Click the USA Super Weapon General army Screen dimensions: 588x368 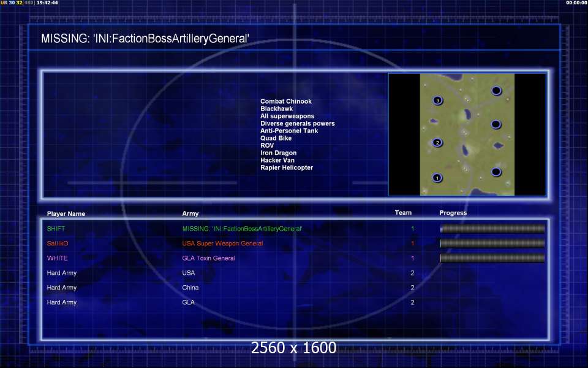pos(222,243)
